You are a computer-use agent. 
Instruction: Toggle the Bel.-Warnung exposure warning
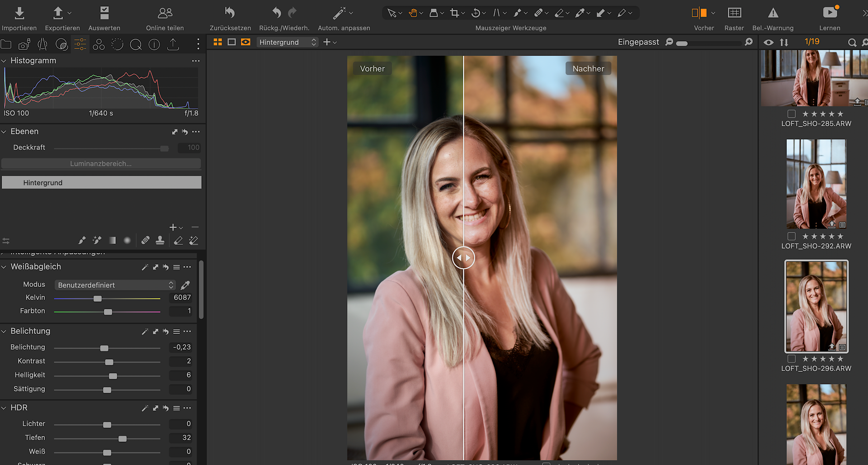(x=773, y=13)
